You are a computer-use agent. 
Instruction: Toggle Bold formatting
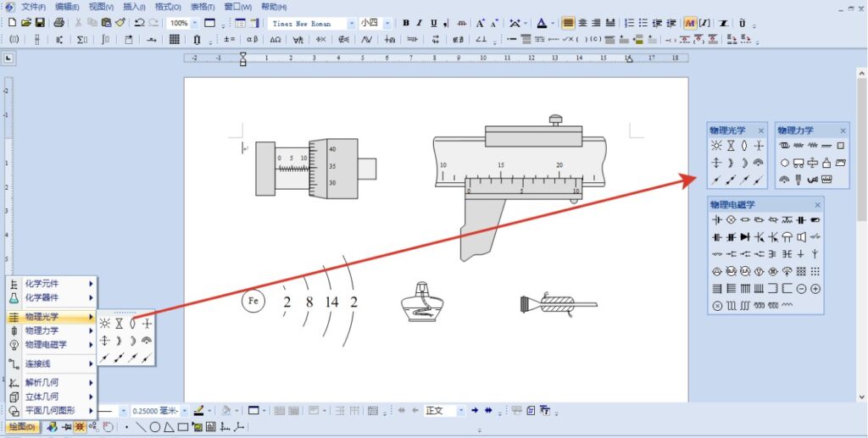[406, 23]
